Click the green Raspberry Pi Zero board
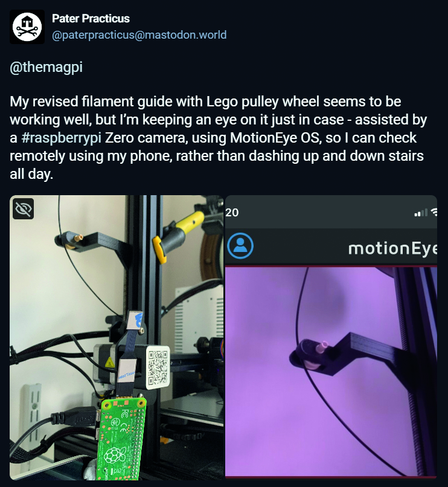Viewport: 448px width, 487px height. (x=121, y=439)
